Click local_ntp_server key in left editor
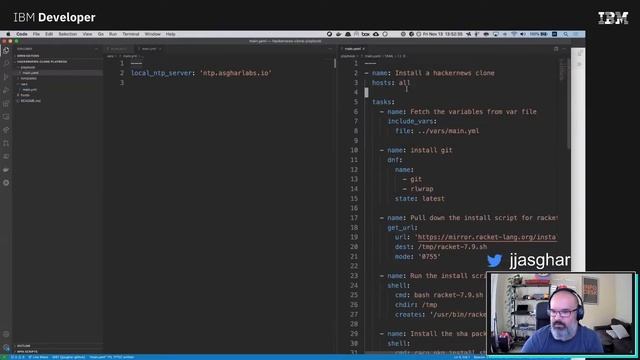This screenshot has width=640, height=360. (x=161, y=73)
